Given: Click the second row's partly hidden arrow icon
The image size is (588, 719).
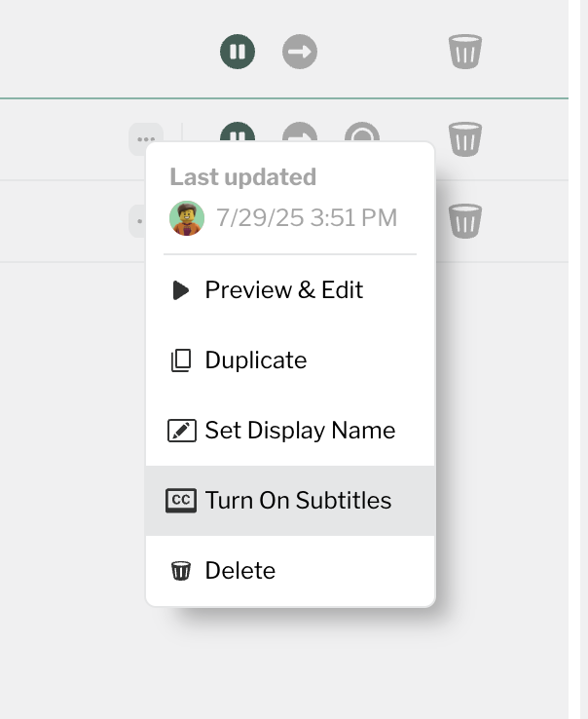Looking at the screenshot, I should [300, 132].
